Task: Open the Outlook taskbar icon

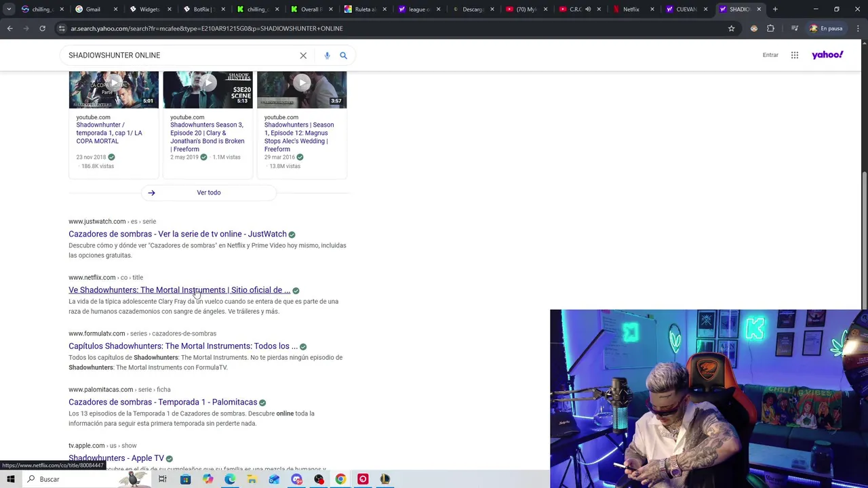Action: pos(274,479)
